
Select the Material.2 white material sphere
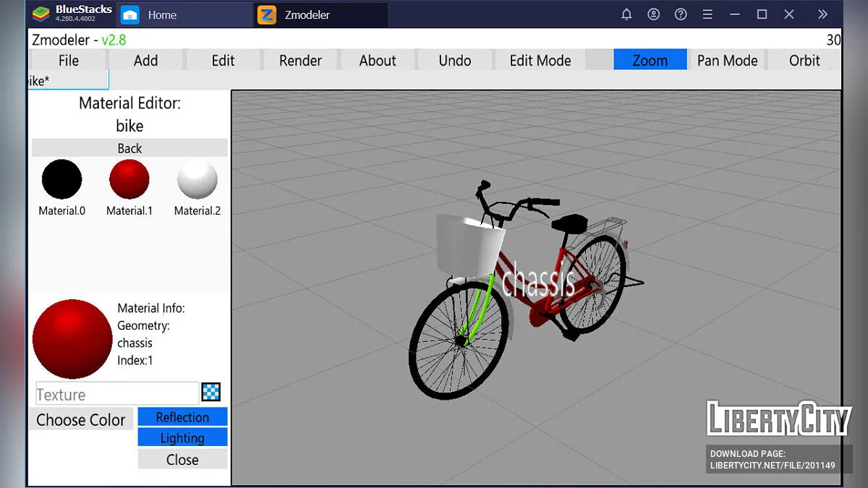197,179
